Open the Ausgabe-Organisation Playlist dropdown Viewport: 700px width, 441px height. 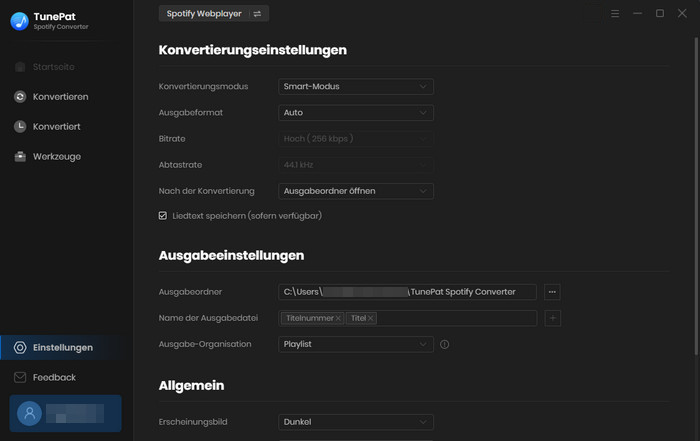[356, 345]
